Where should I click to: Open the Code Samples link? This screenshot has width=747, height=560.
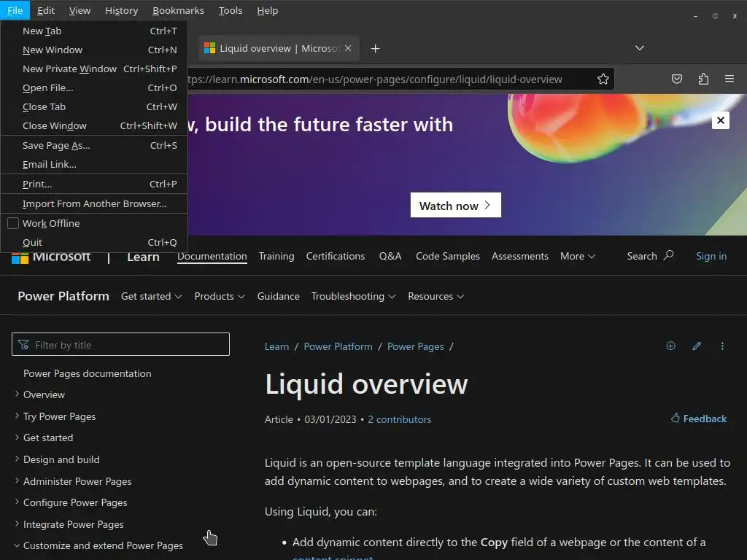click(448, 256)
